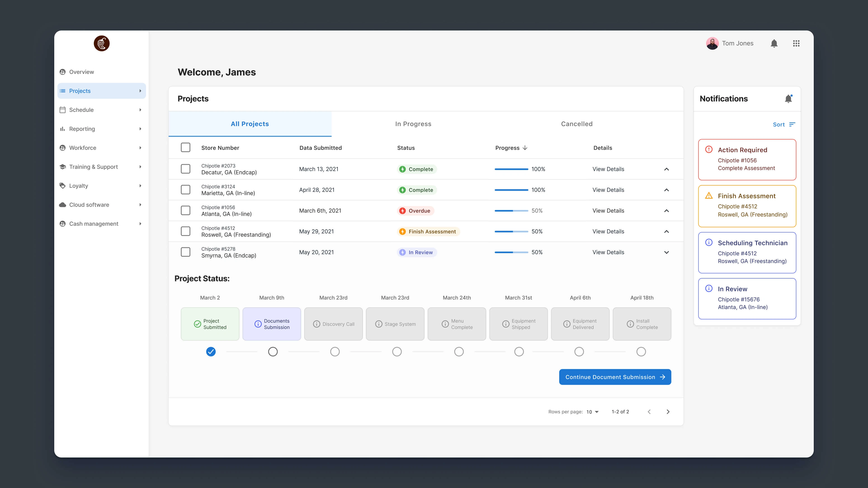This screenshot has width=868, height=488.
Task: Select the March 9th step circle
Action: 273,352
